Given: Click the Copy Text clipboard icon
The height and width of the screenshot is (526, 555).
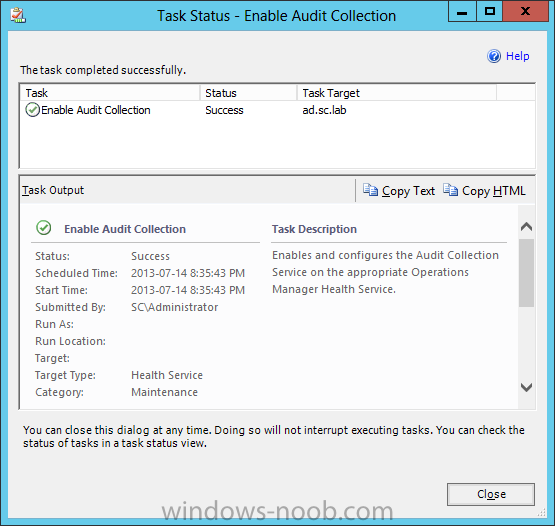Looking at the screenshot, I should pyautogui.click(x=370, y=190).
